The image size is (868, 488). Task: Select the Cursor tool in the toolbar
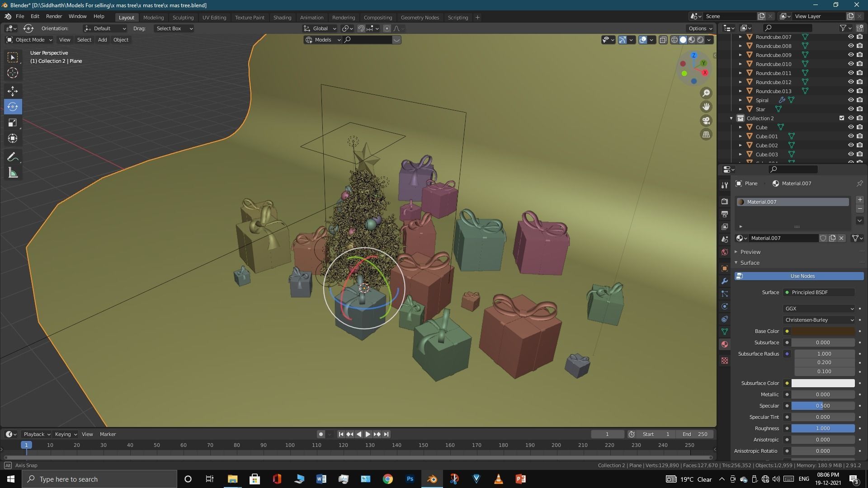tap(13, 73)
